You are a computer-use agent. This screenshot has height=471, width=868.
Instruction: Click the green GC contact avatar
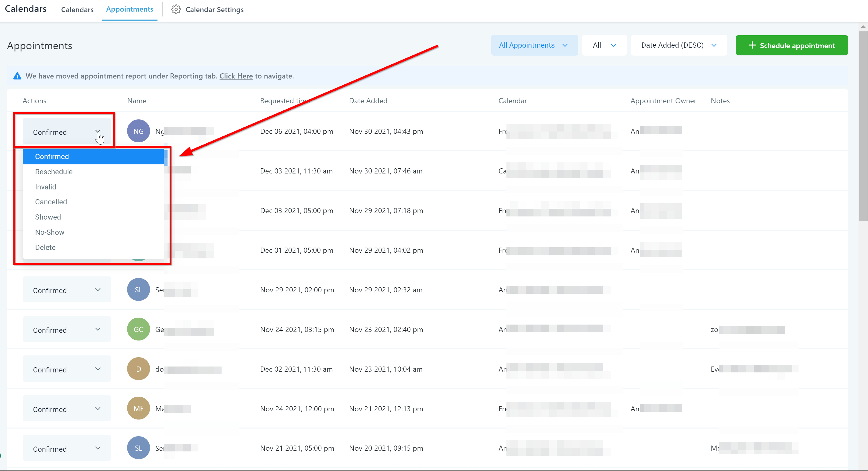tap(138, 329)
